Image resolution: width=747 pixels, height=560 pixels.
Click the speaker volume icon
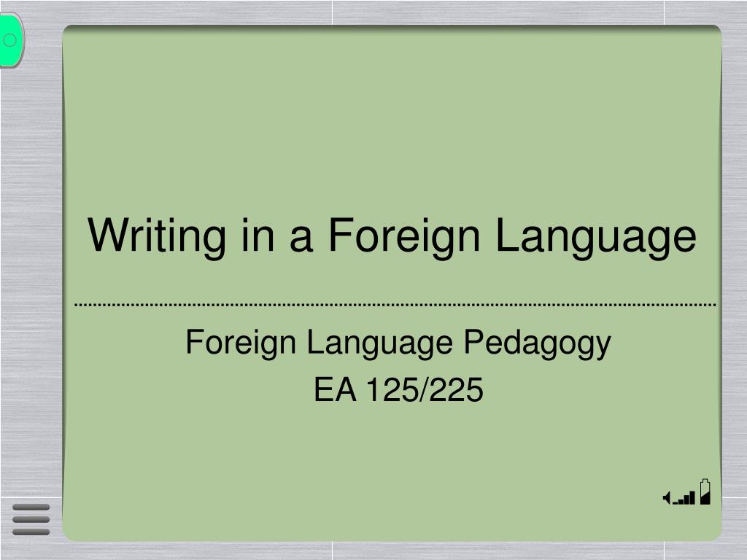pyautogui.click(x=667, y=498)
